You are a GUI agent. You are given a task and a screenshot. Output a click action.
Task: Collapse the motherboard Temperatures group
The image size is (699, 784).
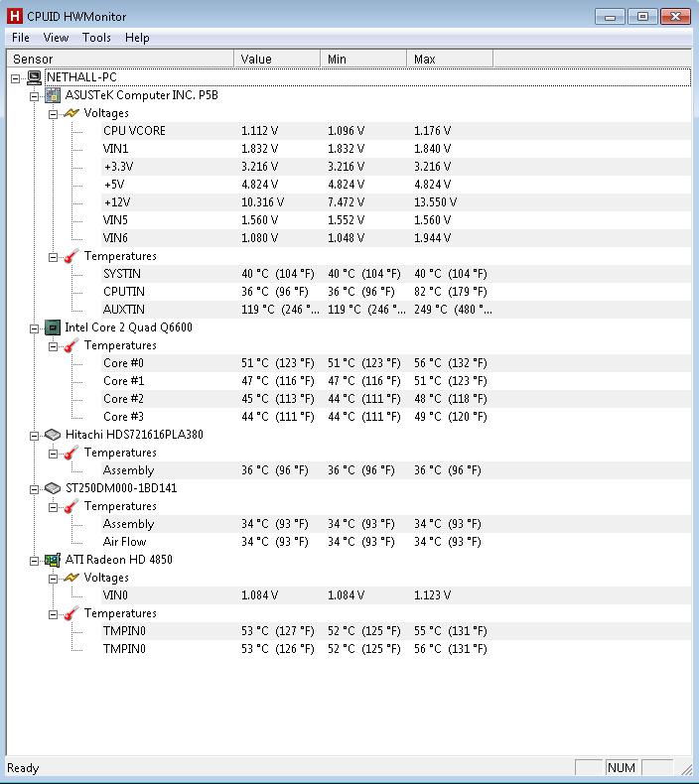coord(53,257)
